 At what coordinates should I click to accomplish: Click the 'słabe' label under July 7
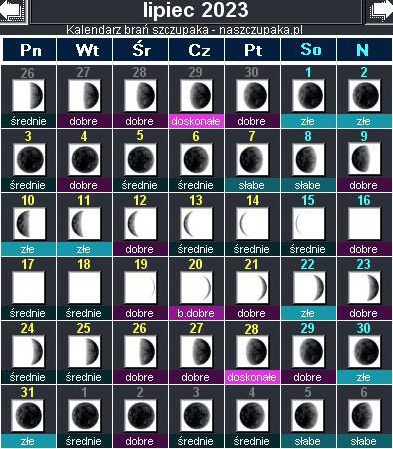(252, 185)
